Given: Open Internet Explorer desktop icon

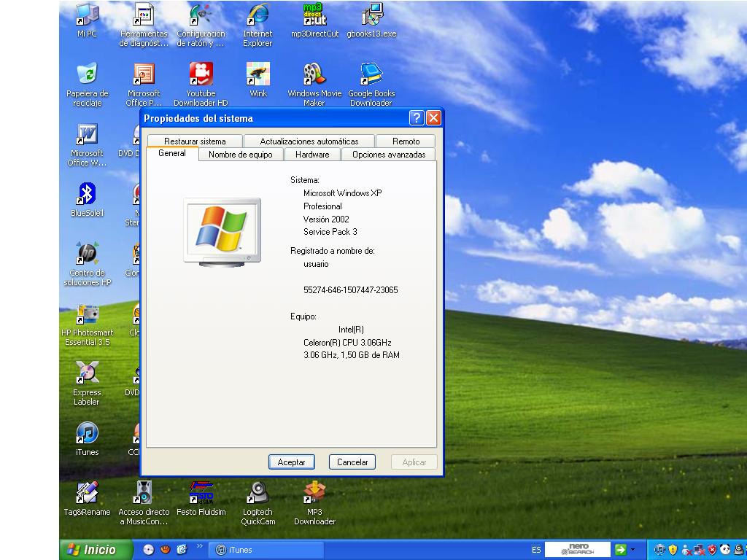Looking at the screenshot, I should pos(258,25).
